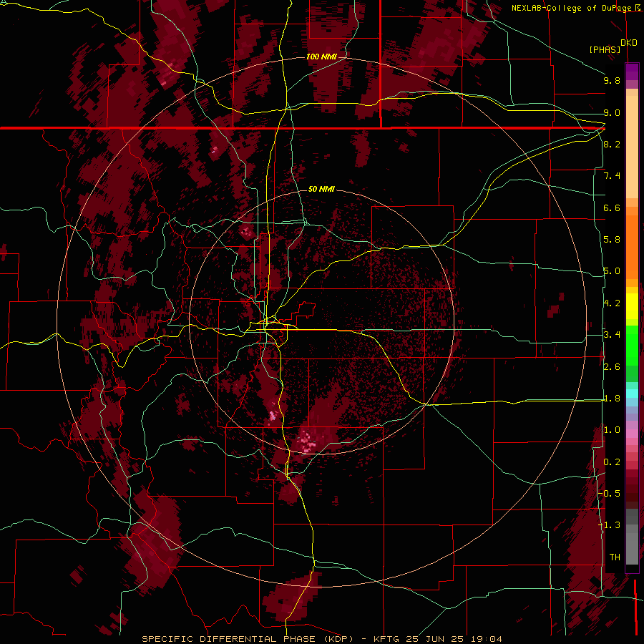This screenshot has width=644, height=644.
Task: Click the 100 NMI range ring label
Action: [x=321, y=57]
